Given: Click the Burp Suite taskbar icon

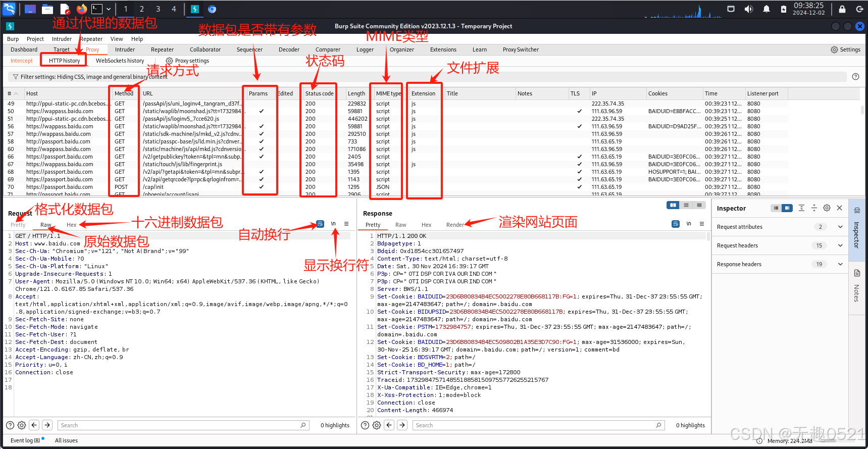Looking at the screenshot, I should coord(194,9).
